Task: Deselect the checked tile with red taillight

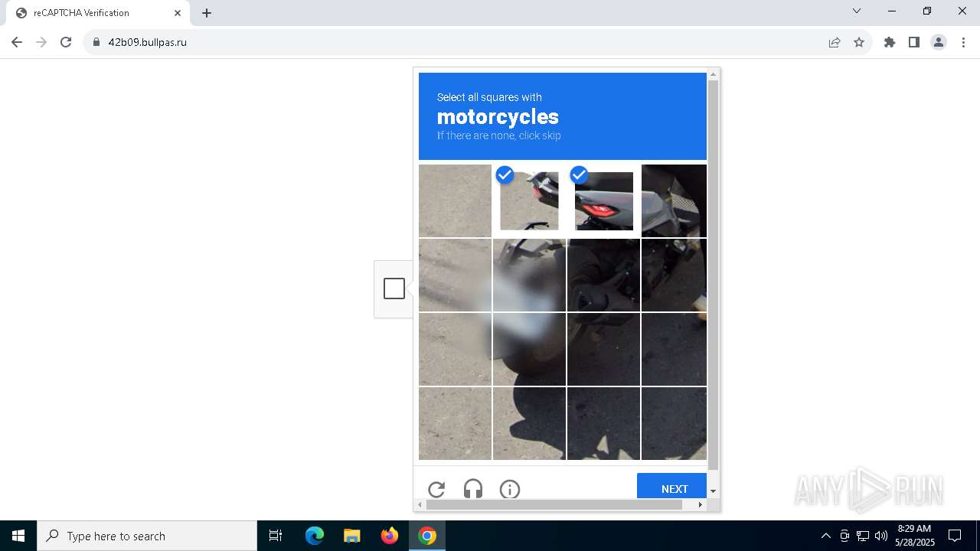Action: pos(603,201)
